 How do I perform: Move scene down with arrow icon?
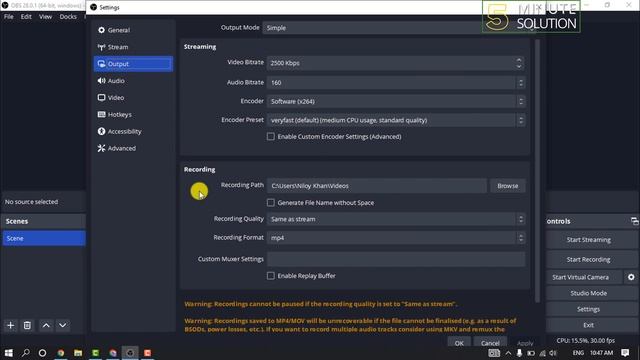[x=62, y=325]
